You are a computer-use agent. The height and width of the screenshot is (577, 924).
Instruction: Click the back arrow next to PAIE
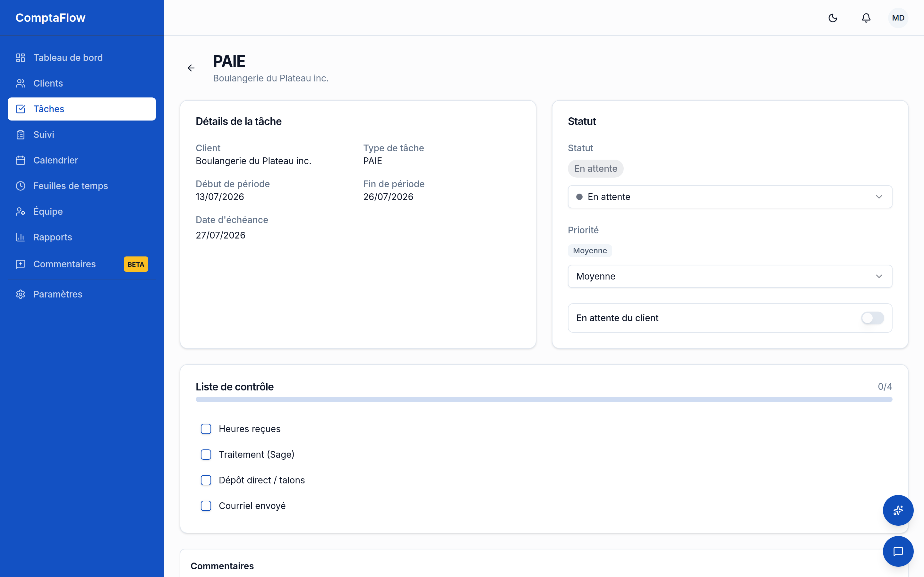click(x=191, y=68)
